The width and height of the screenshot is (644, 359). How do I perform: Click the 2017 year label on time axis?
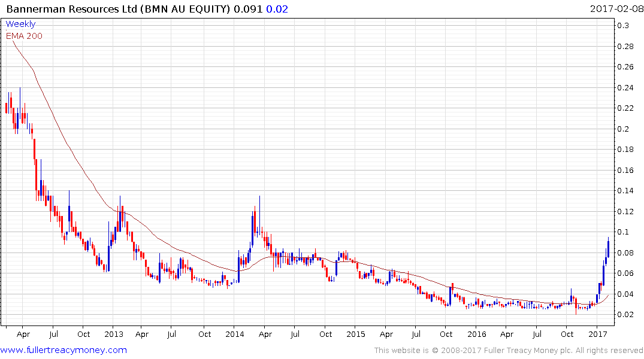click(598, 334)
